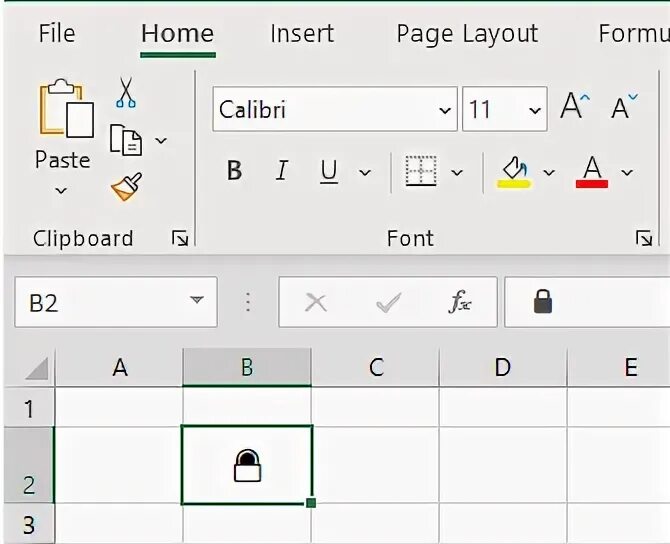Viewport: 670px width, 544px height.
Task: Toggle Underline formatting
Action: (x=329, y=171)
